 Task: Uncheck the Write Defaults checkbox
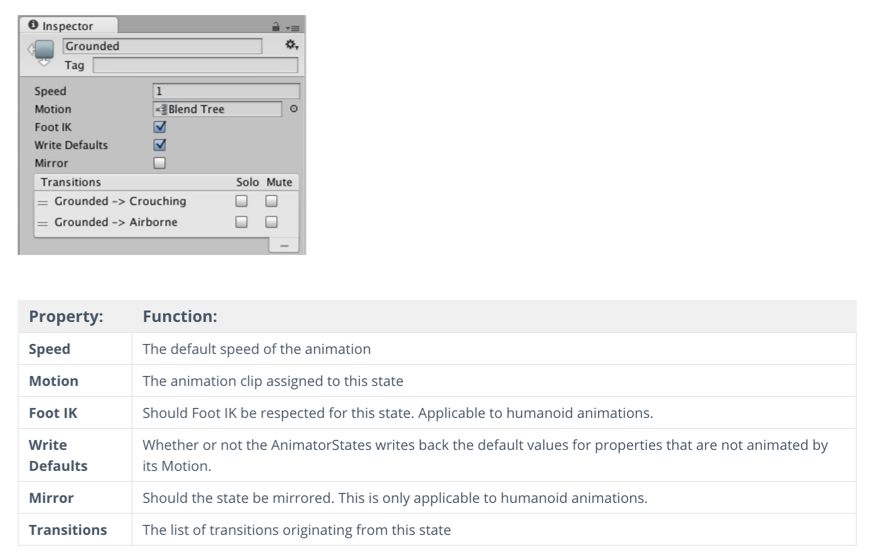tap(160, 145)
